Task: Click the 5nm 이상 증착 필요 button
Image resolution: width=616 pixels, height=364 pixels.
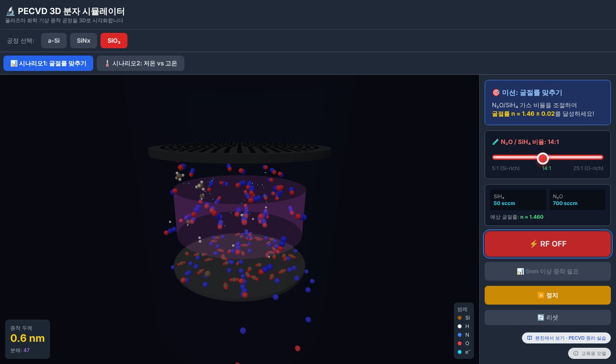Action: click(x=548, y=271)
